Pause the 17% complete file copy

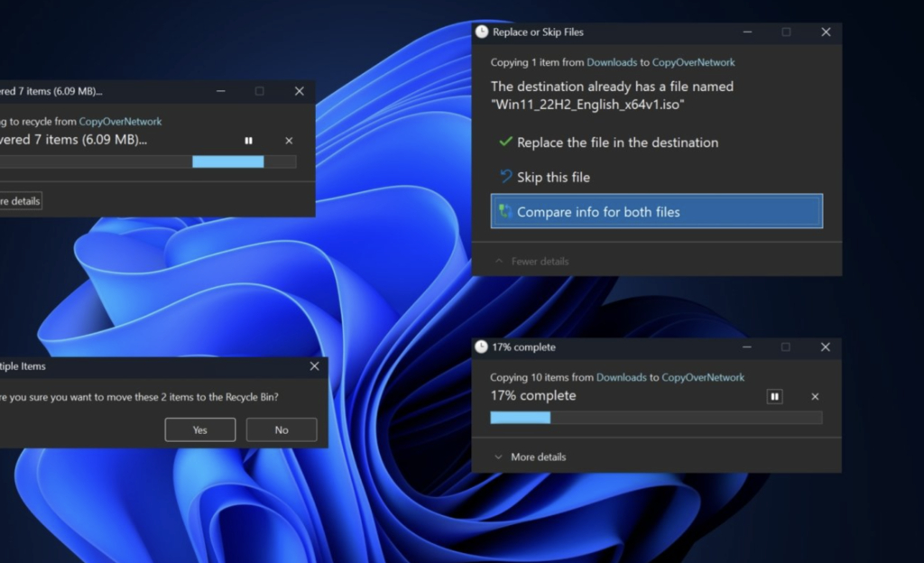[x=774, y=396]
